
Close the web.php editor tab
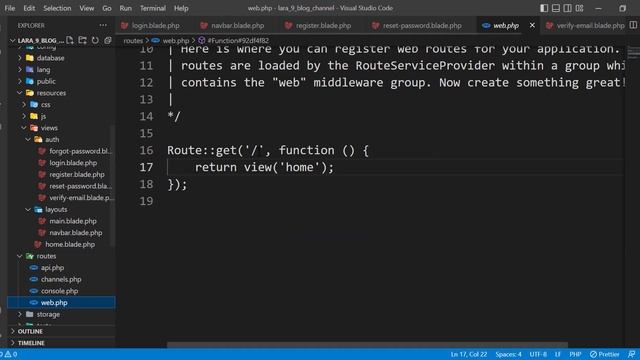[532, 25]
